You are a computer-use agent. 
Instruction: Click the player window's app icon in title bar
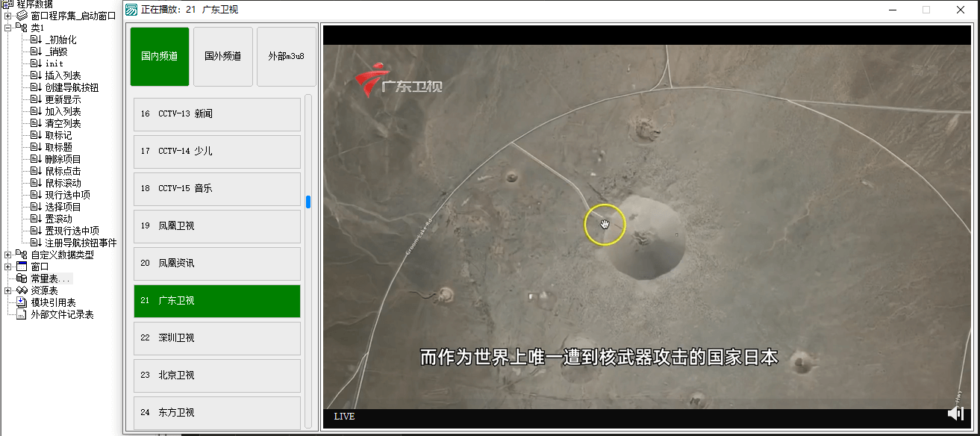[131, 10]
